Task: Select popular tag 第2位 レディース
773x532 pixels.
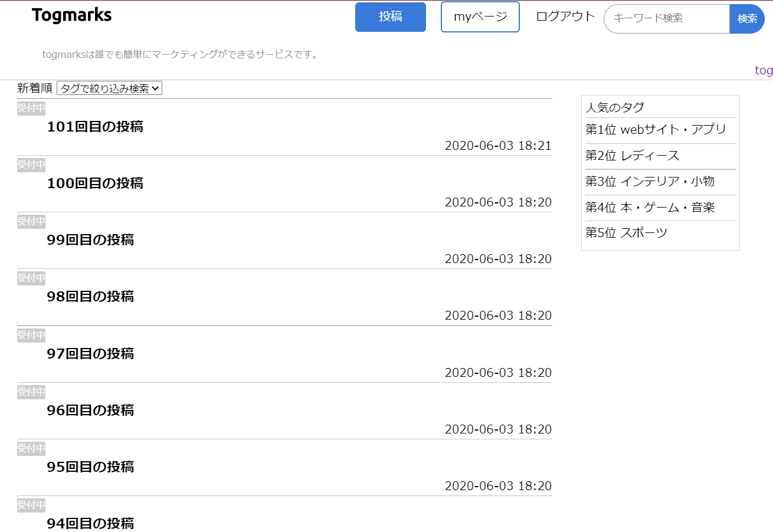Action: 633,156
